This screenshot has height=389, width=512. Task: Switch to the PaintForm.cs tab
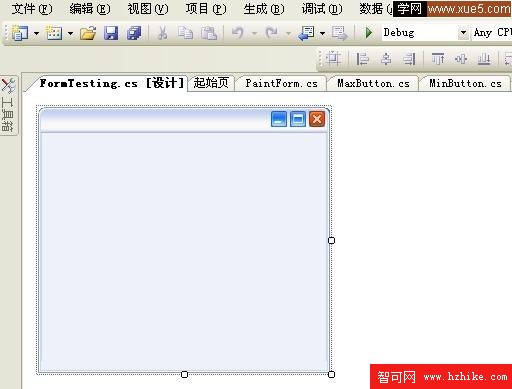pos(282,83)
